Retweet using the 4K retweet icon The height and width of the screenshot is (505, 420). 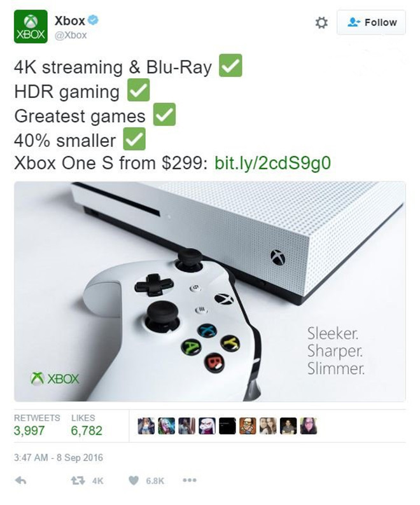point(78,481)
